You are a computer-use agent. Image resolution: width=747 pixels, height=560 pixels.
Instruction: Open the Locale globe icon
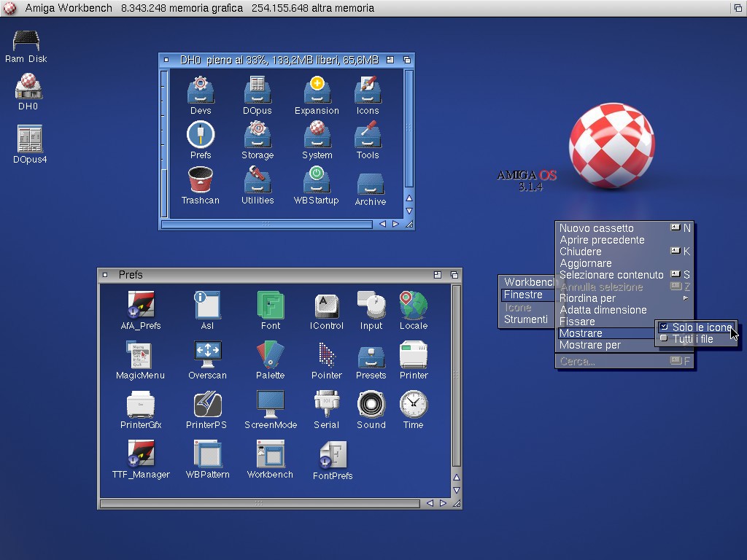coord(413,306)
